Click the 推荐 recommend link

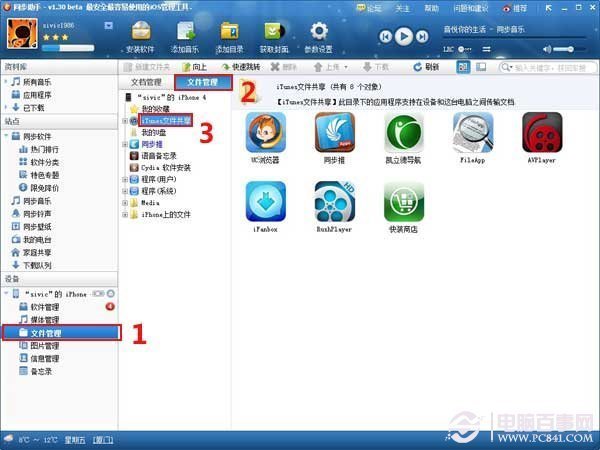515,8
